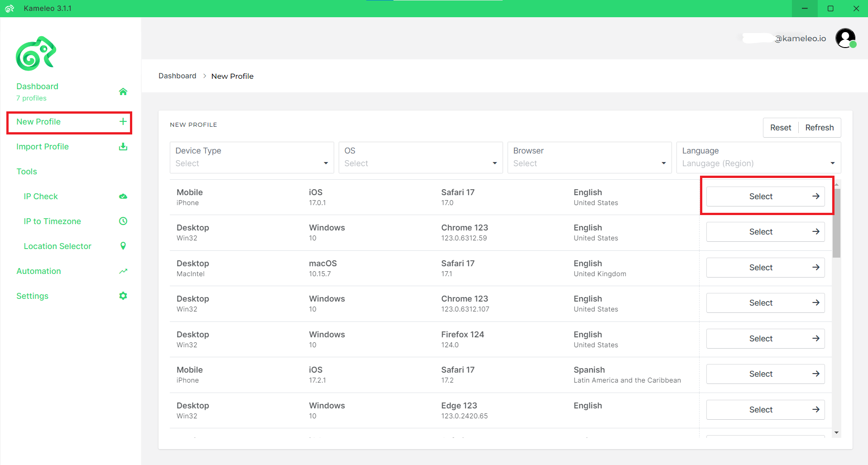Viewport: 868px width, 465px height.
Task: Click the scroll down arrow in the profile list
Action: click(x=836, y=433)
